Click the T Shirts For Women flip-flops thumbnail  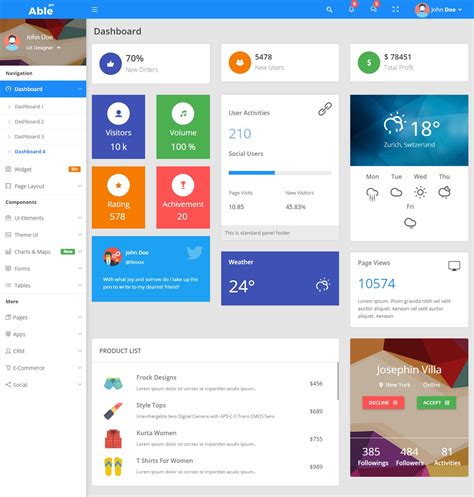[x=113, y=466]
